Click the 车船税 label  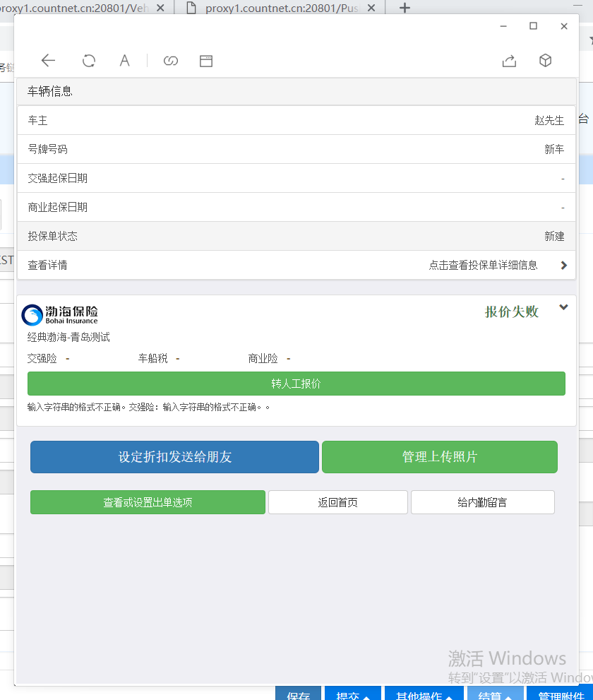click(x=152, y=359)
